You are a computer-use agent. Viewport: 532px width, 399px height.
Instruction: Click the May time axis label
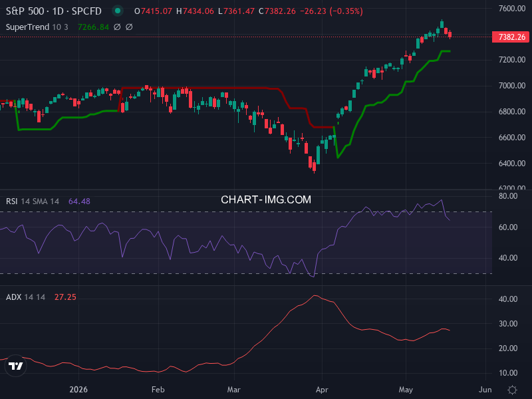(x=406, y=390)
